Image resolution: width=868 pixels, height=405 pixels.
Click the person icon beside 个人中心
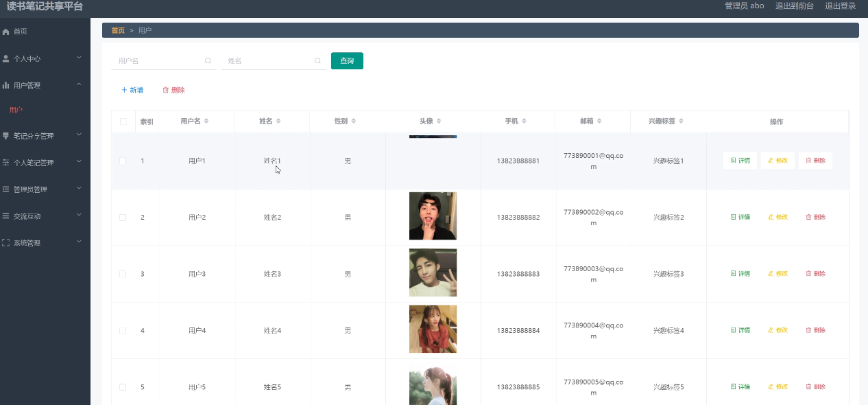(x=6, y=58)
